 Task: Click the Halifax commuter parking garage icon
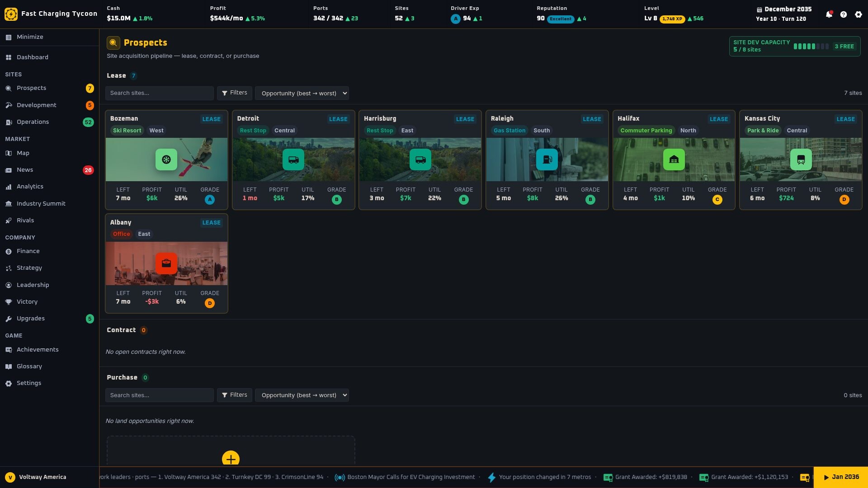tap(674, 160)
